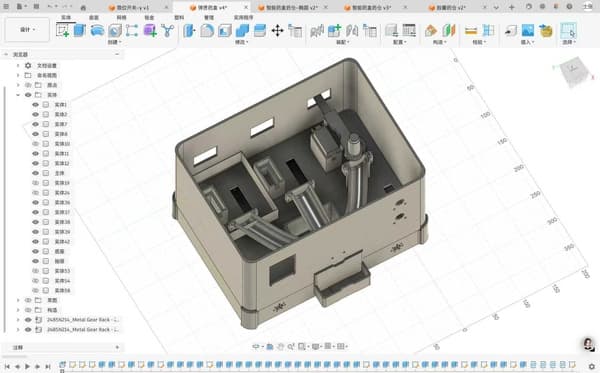Open the Design workspace dropdown
This screenshot has height=373, width=600.
point(28,29)
